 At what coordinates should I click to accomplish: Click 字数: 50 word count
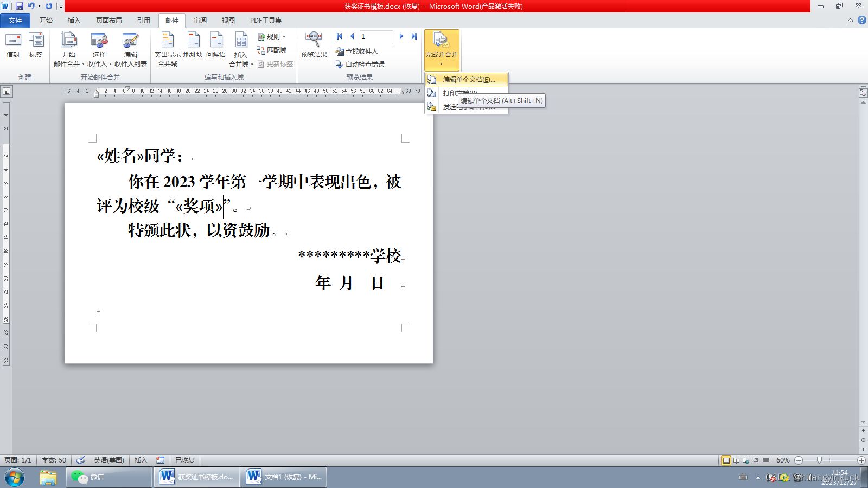54,460
